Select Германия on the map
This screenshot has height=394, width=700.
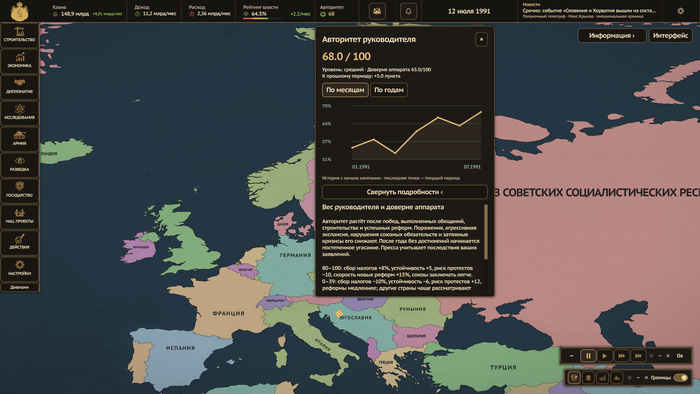tap(295, 255)
